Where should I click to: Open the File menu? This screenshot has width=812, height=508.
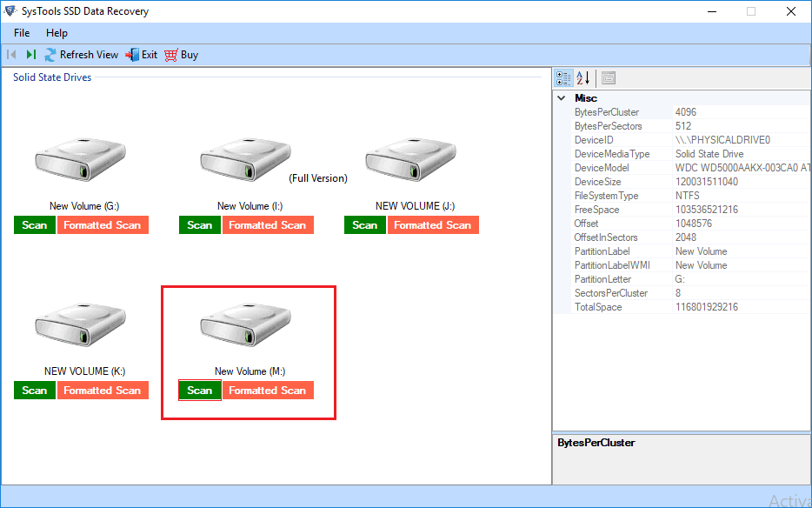(22, 33)
